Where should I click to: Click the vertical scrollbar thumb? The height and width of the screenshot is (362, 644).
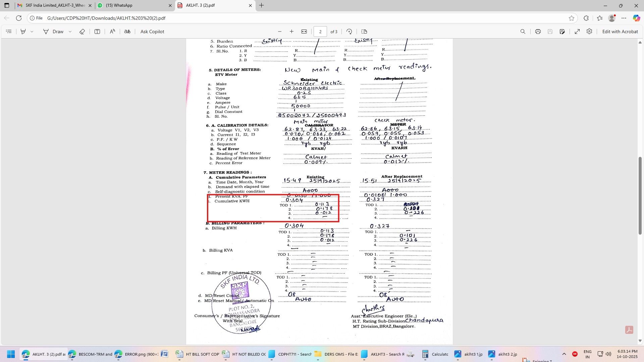(640, 195)
